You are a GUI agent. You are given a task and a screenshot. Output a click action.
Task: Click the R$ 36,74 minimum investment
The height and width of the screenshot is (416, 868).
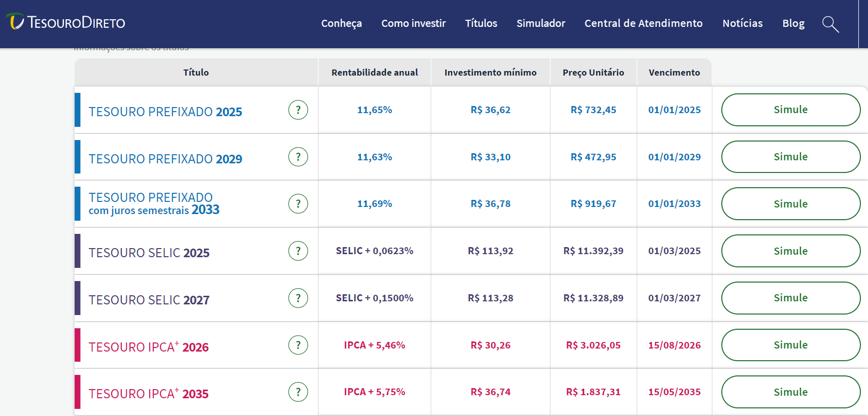coord(490,392)
